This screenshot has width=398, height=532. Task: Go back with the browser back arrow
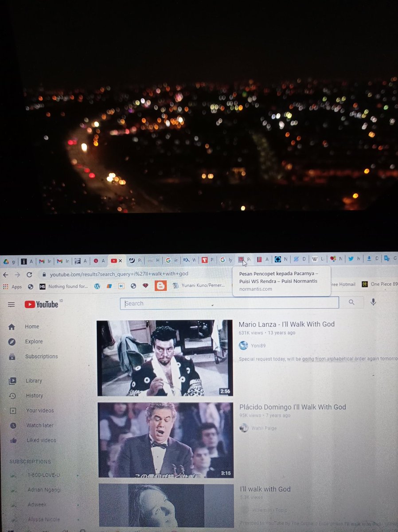6,275
